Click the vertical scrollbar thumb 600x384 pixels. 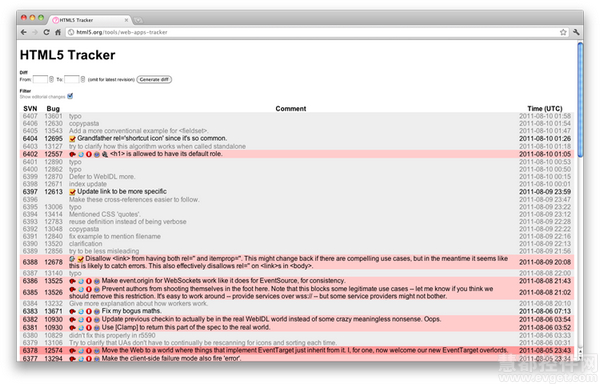click(x=580, y=99)
